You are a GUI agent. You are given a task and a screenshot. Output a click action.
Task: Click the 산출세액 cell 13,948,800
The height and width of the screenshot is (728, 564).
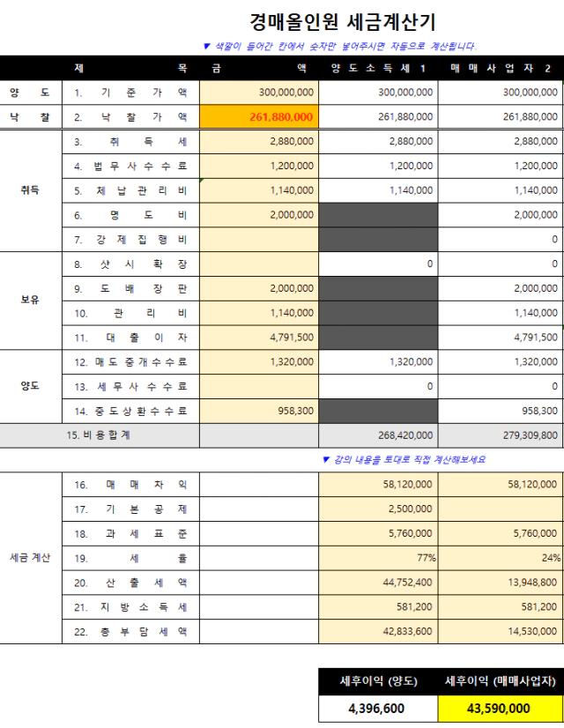pyautogui.click(x=501, y=583)
